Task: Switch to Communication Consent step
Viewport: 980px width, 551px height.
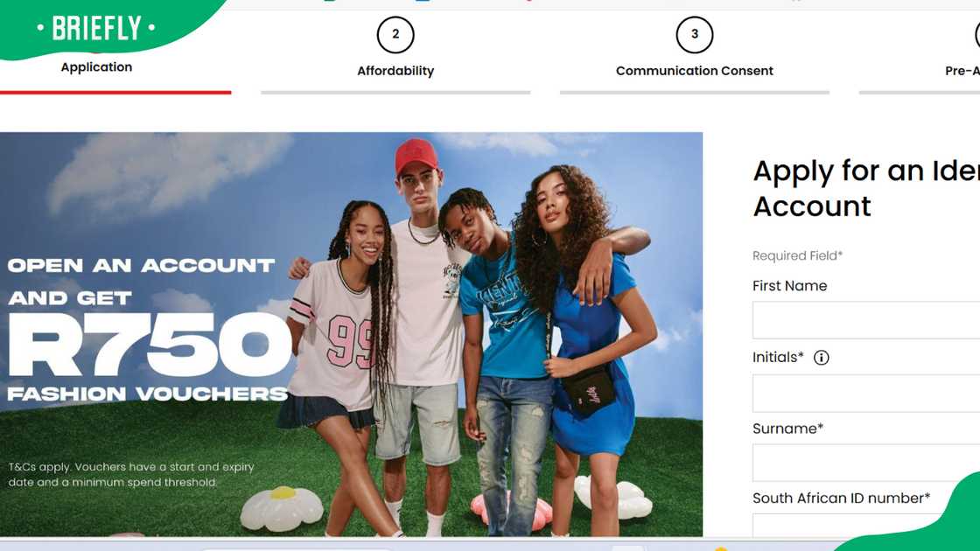Action: 695,71
